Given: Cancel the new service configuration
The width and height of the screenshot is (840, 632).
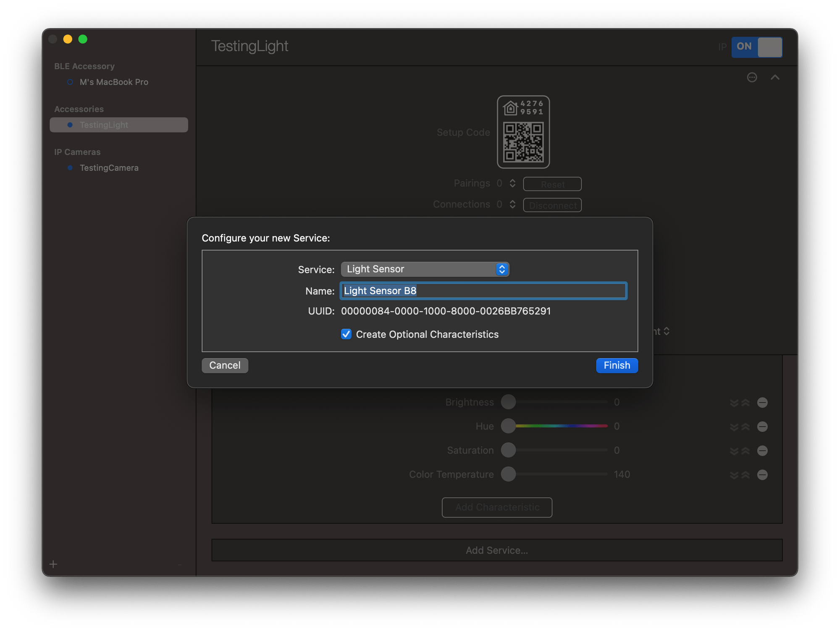Looking at the screenshot, I should point(225,365).
